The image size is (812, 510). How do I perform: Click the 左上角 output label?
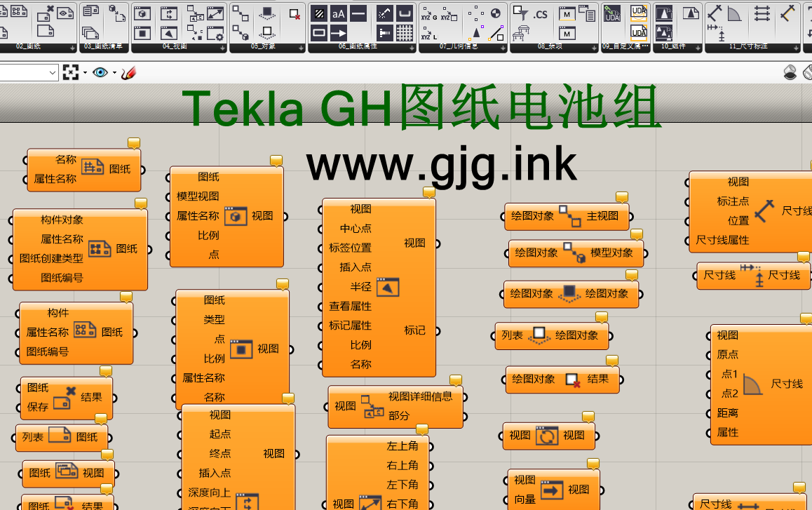click(x=402, y=445)
